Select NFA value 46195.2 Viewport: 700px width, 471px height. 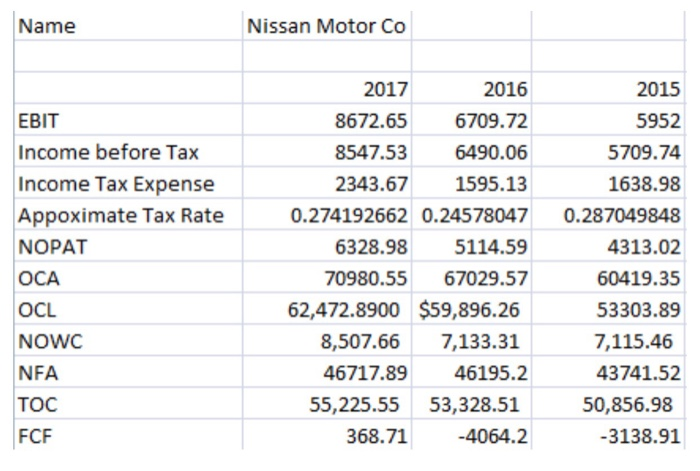click(471, 373)
